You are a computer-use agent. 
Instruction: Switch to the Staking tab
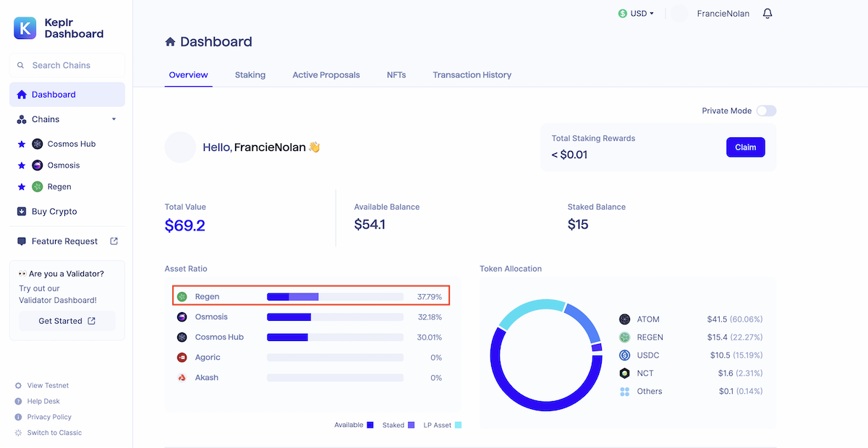250,75
